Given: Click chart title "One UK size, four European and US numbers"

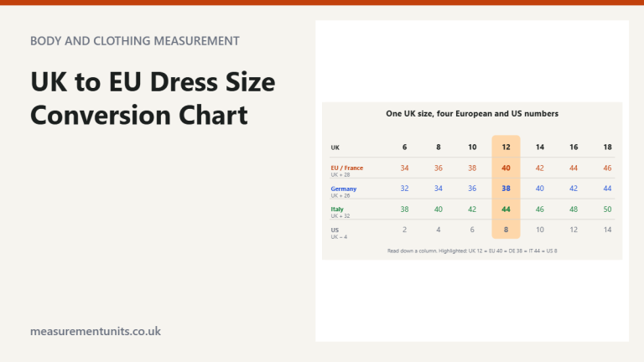Looking at the screenshot, I should (472, 114).
